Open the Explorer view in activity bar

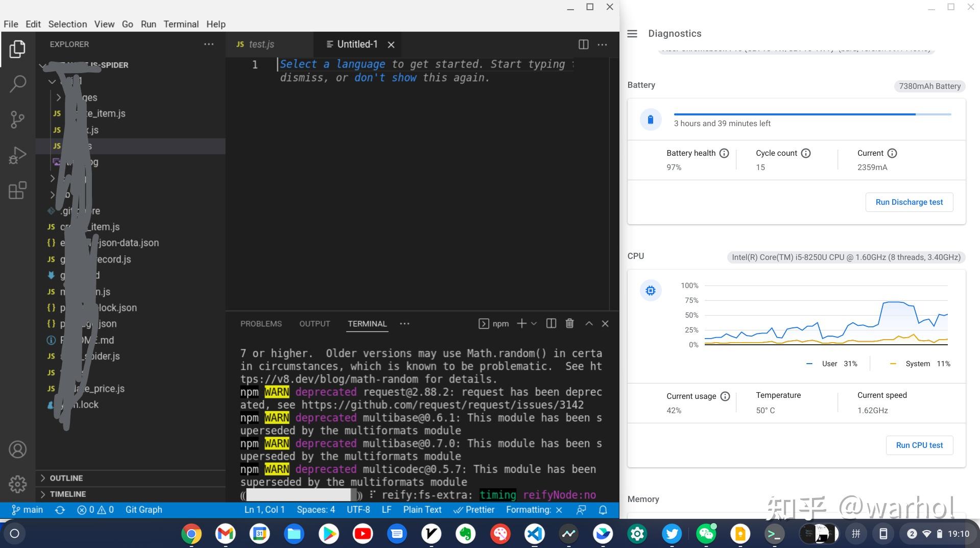pos(17,49)
